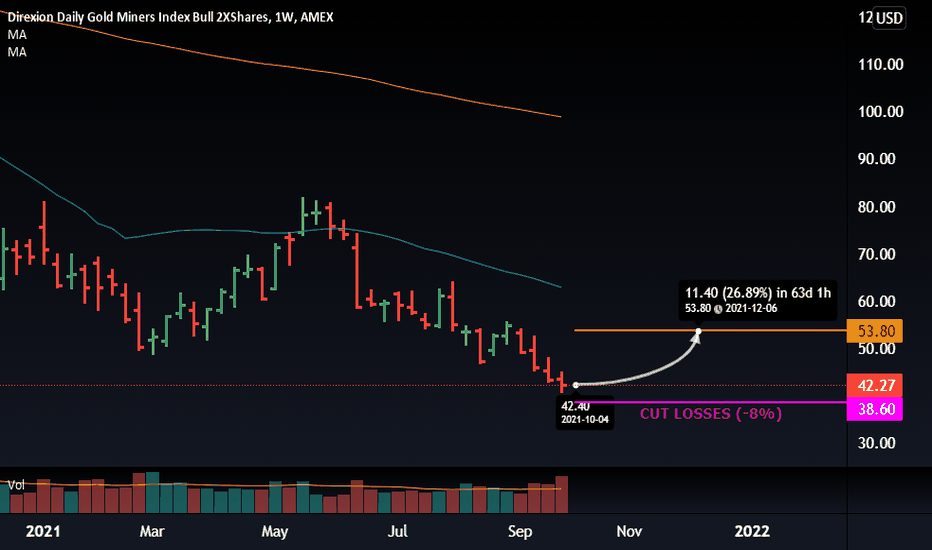Select the first MA indicator label
Screen dimensions: 932x550
pyautogui.click(x=17, y=34)
